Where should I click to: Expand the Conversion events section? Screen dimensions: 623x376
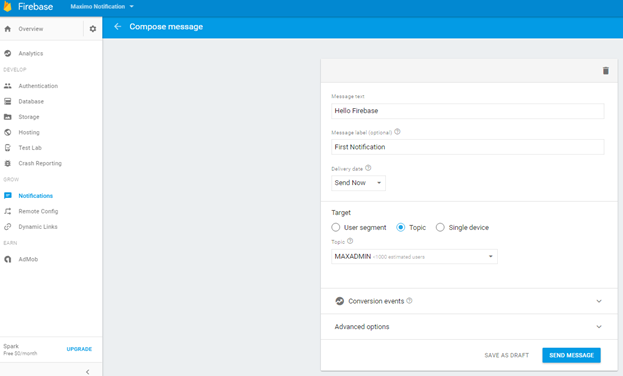[469, 301]
